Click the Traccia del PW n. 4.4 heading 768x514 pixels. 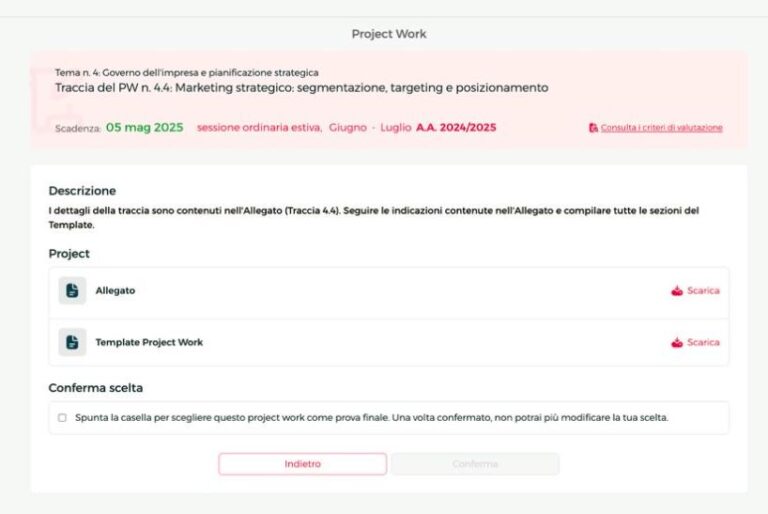[x=301, y=88]
